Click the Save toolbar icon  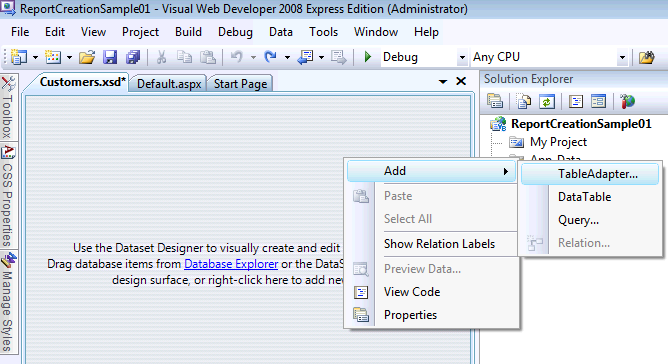pyautogui.click(x=110, y=57)
